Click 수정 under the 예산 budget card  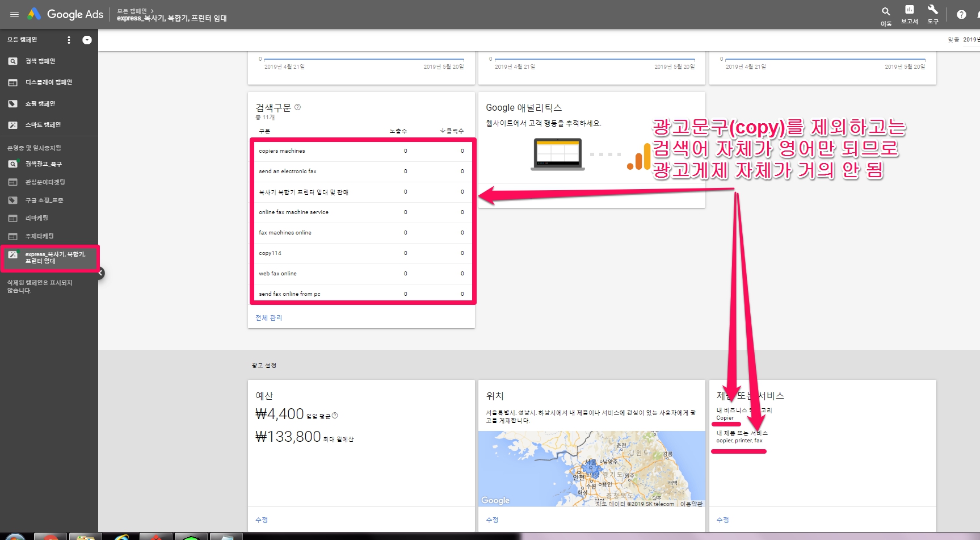pos(261,520)
